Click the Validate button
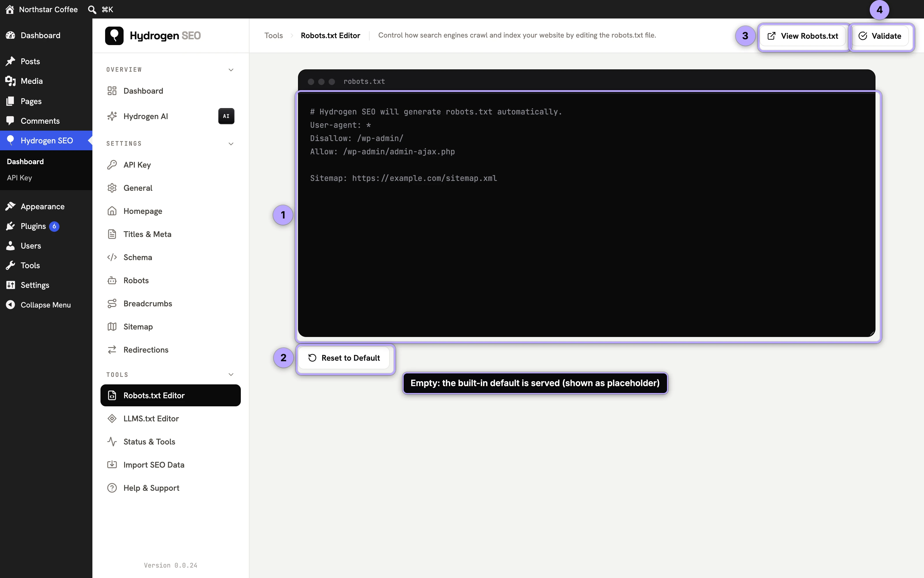924x578 pixels. [880, 36]
